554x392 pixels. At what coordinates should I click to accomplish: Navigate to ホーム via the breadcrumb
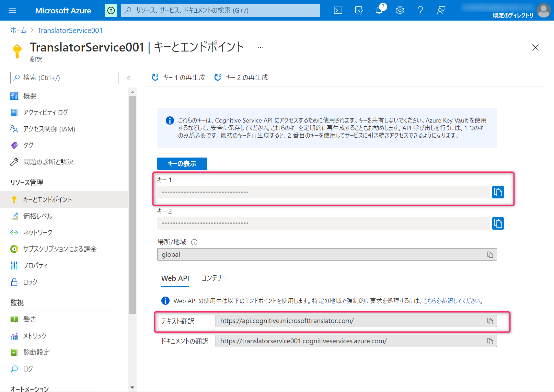[18, 30]
